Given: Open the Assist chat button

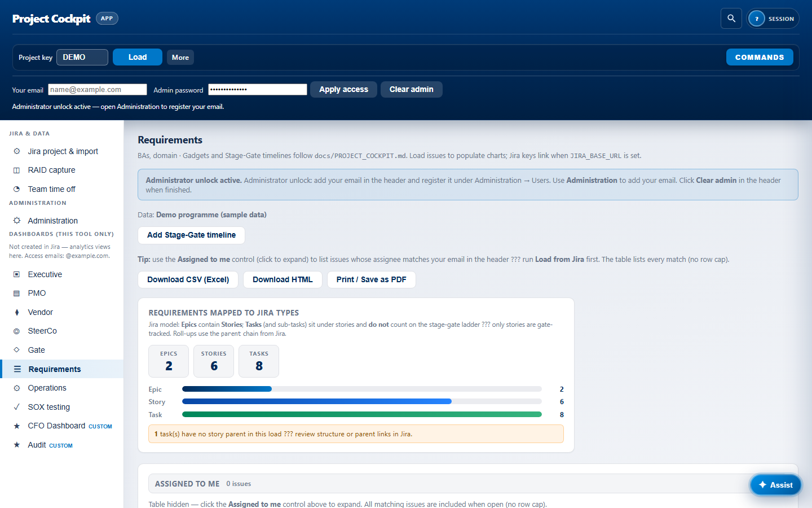Looking at the screenshot, I should [776, 485].
